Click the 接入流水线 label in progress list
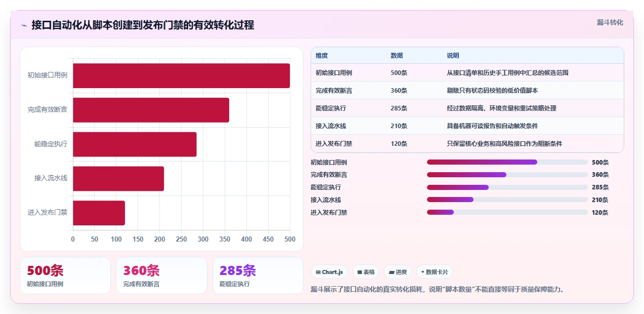Image resolution: width=644 pixels, height=314 pixels. [326, 200]
